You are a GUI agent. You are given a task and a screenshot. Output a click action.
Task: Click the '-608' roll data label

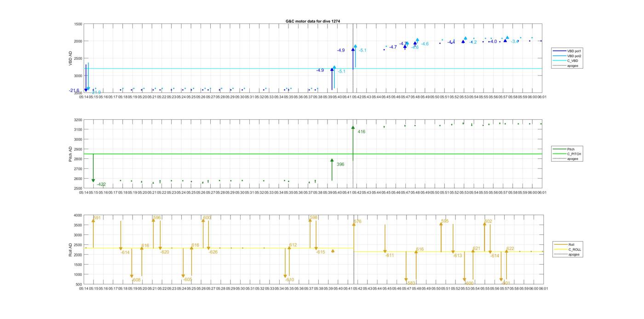click(x=136, y=280)
